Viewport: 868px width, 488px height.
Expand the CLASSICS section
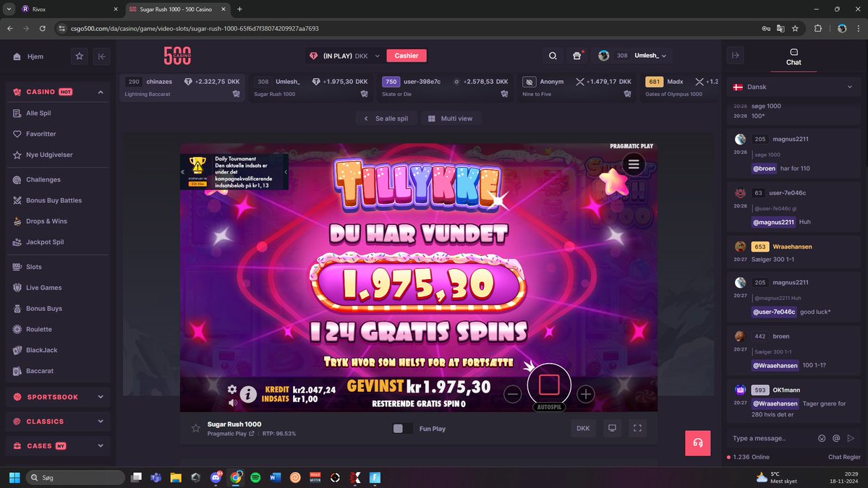(x=58, y=421)
